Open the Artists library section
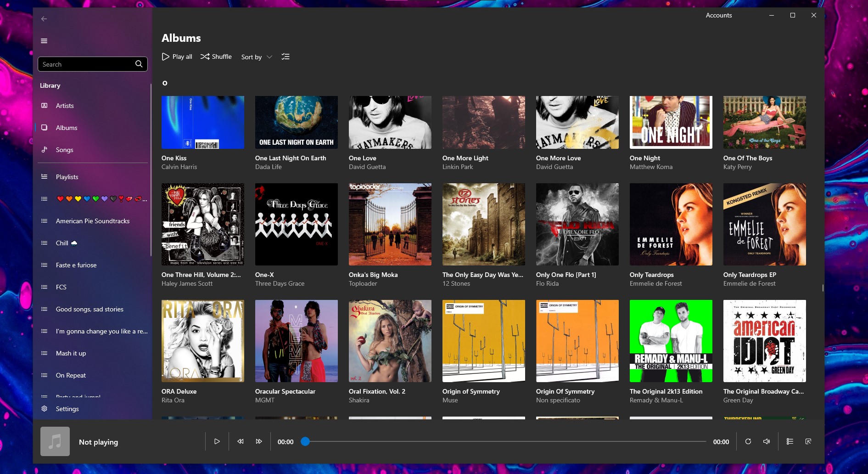 point(92,106)
